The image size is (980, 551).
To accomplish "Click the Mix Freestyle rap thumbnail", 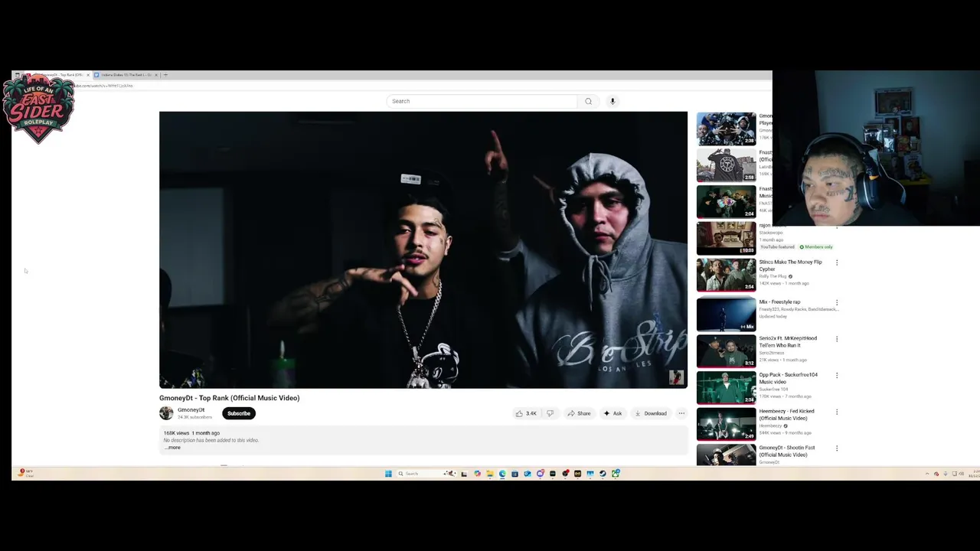I will [726, 315].
